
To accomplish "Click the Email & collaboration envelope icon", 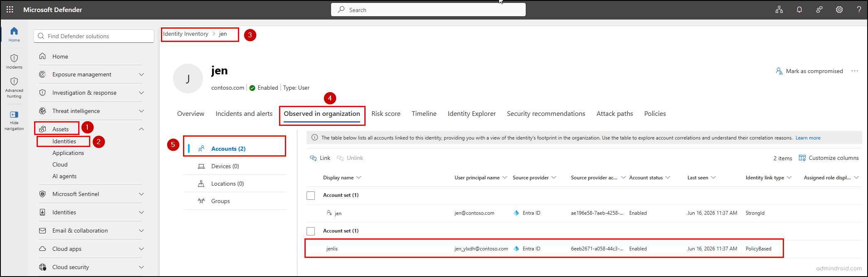I will [42, 230].
